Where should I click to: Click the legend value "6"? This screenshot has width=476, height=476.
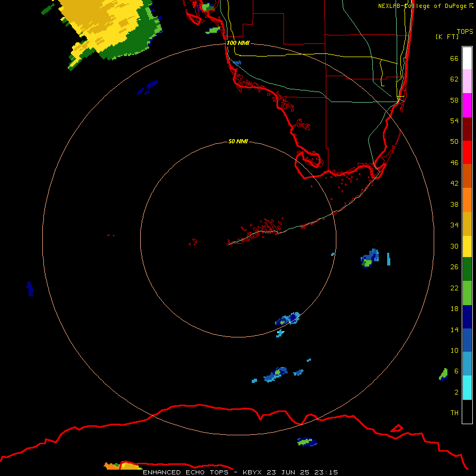click(456, 371)
